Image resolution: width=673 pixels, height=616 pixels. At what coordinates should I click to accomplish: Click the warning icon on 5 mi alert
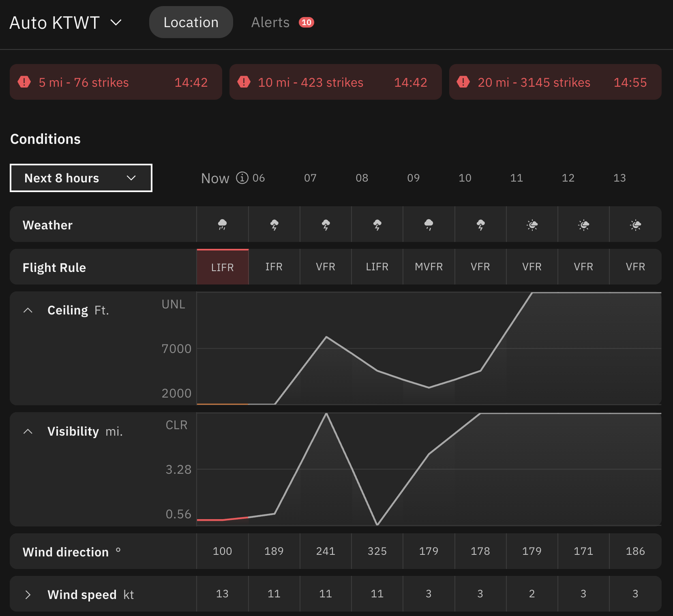coord(24,82)
